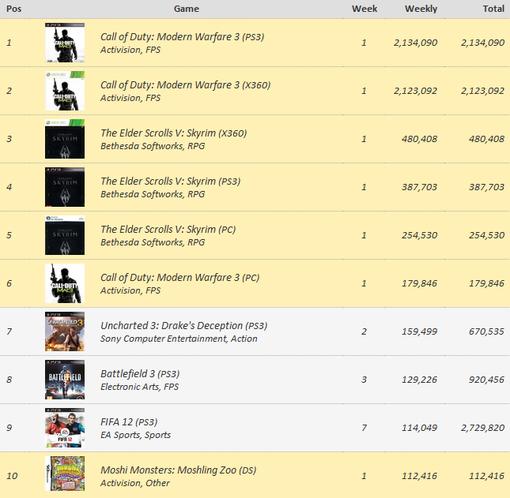Image resolution: width=510 pixels, height=498 pixels.
Task: Open Modern Warfare 3 PS3 cover thumbnail
Action: pyautogui.click(x=65, y=43)
